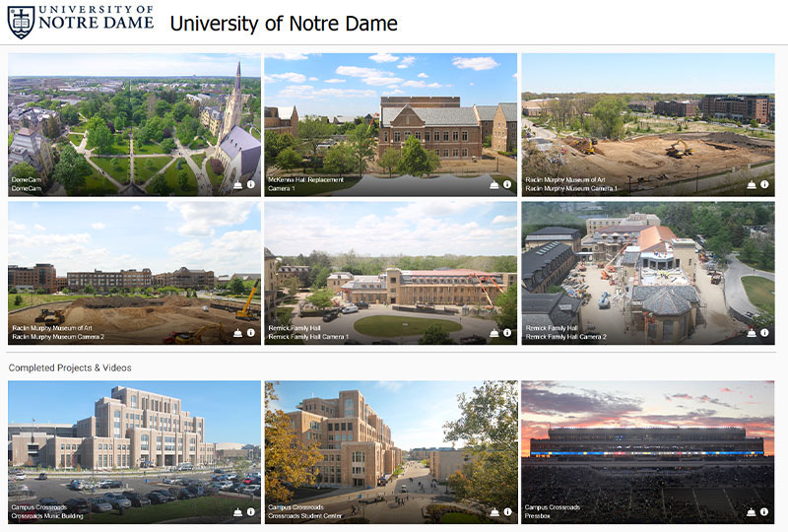Open info for Crossroads Student Center
The height and width of the screenshot is (532, 788).
click(x=507, y=512)
